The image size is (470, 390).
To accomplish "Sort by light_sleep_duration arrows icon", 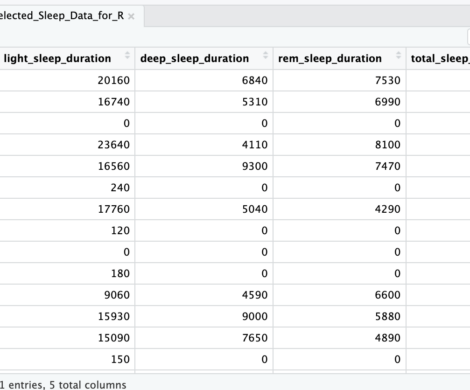I will pyautogui.click(x=127, y=55).
